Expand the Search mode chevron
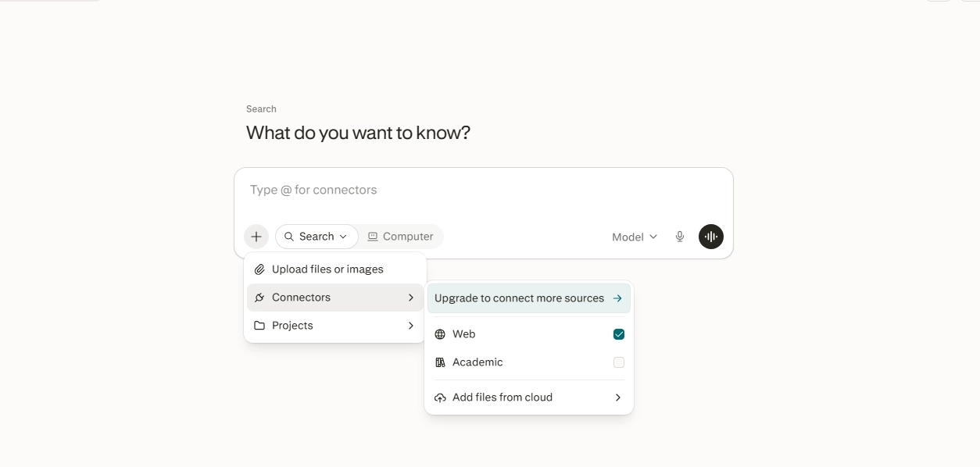 click(x=343, y=237)
